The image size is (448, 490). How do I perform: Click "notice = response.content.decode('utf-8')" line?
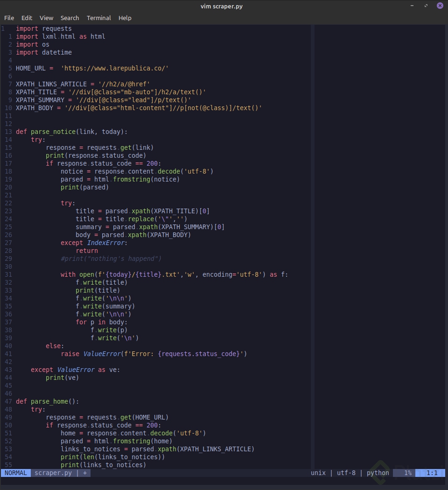137,172
